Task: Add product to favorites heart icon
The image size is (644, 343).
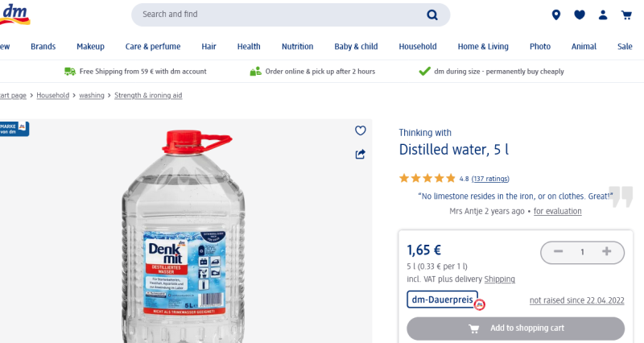Action: pyautogui.click(x=361, y=130)
